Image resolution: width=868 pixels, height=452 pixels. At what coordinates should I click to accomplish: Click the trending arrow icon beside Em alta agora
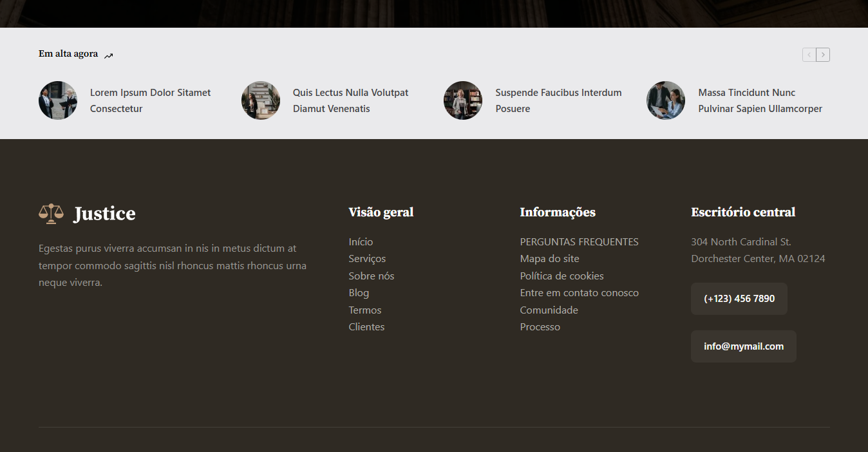(x=109, y=55)
